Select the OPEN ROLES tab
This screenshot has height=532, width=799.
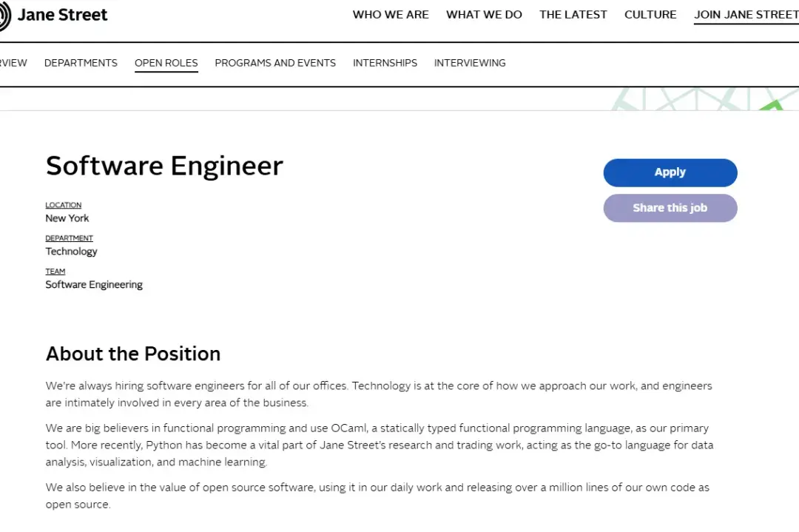tap(166, 63)
